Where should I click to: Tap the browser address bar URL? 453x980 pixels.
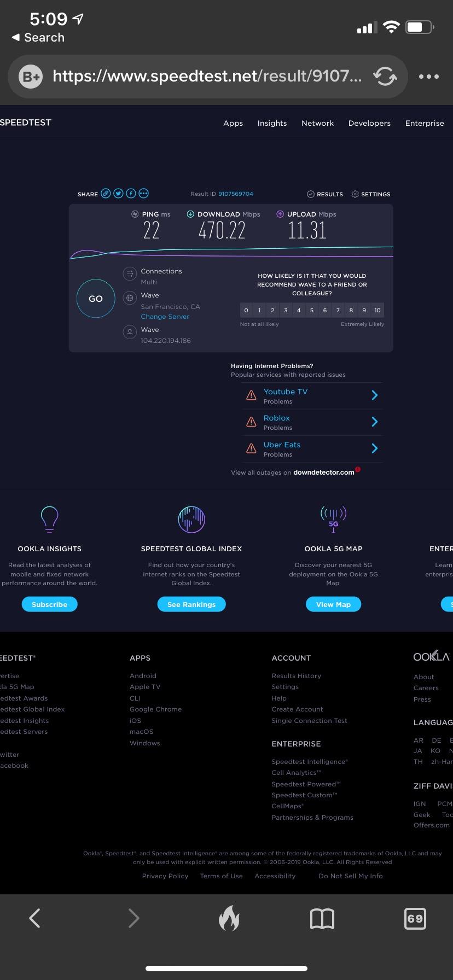pyautogui.click(x=207, y=76)
